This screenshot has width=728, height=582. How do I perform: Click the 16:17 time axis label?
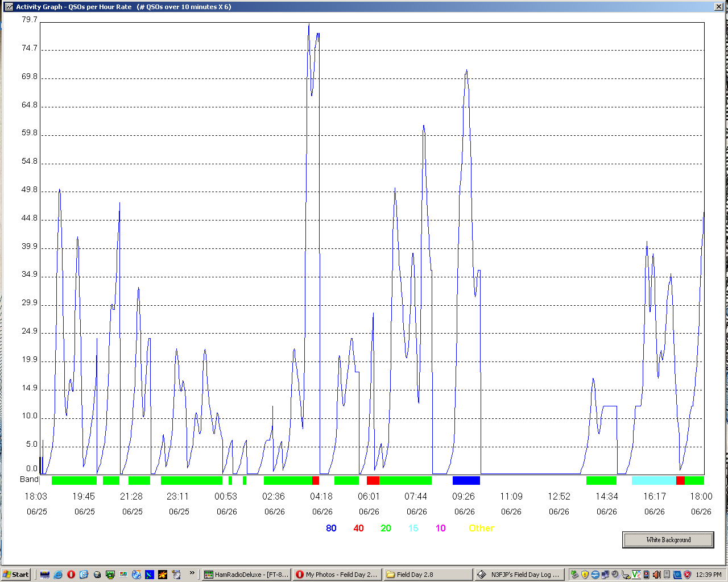(x=655, y=496)
